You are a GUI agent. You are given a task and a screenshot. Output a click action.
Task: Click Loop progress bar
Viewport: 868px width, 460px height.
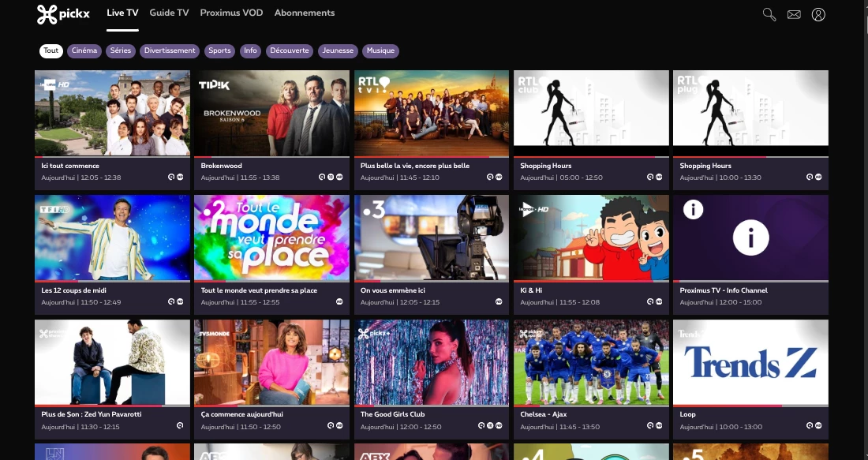coord(750,406)
